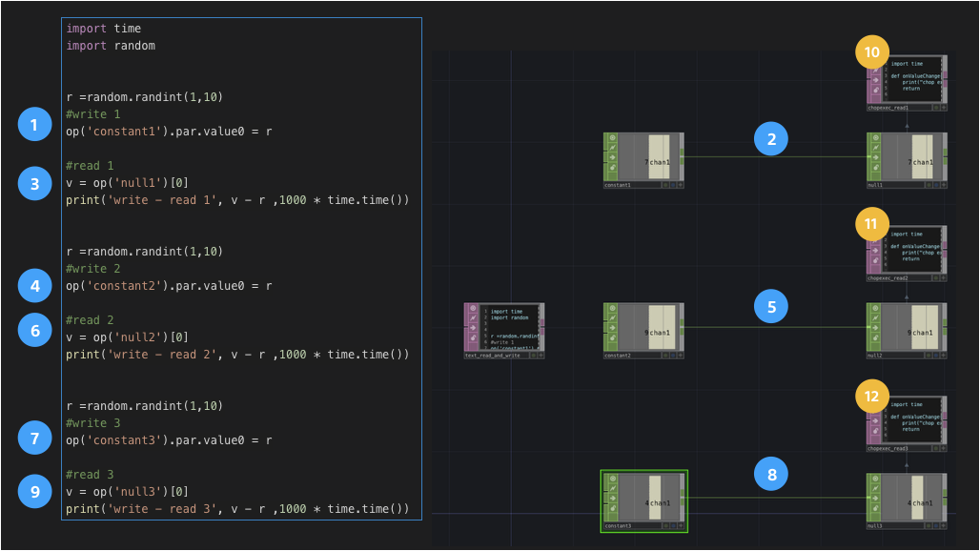Click the constant1 name field

tap(631, 185)
